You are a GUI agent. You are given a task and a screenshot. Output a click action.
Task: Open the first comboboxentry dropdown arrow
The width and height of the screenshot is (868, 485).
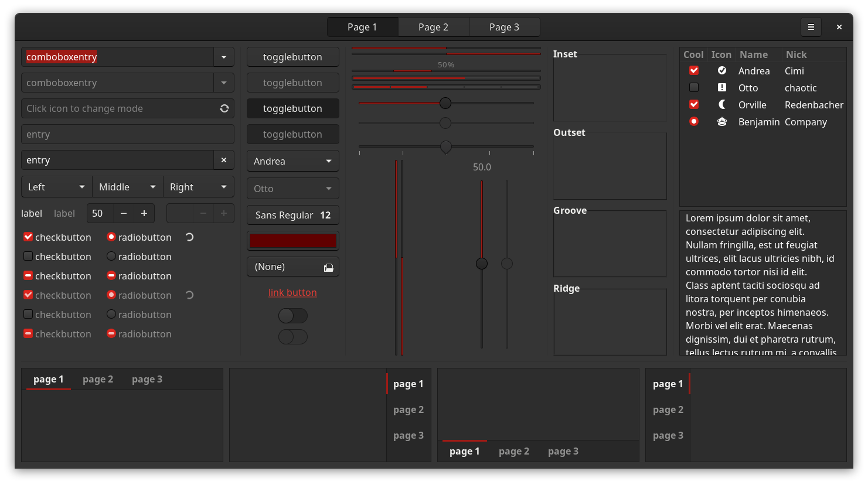(x=224, y=57)
